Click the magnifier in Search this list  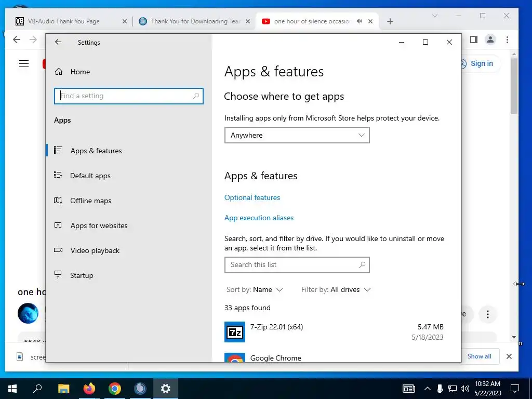click(362, 264)
